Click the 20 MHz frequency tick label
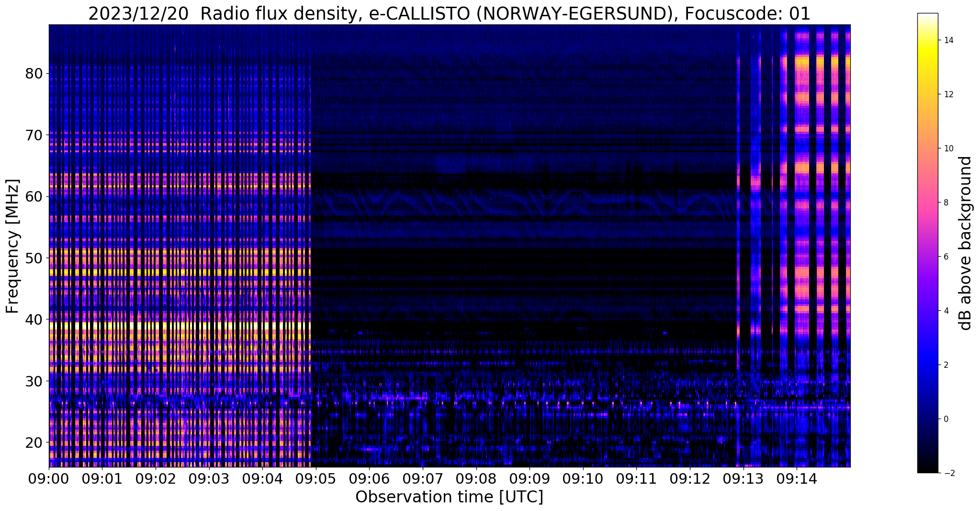 (34, 442)
